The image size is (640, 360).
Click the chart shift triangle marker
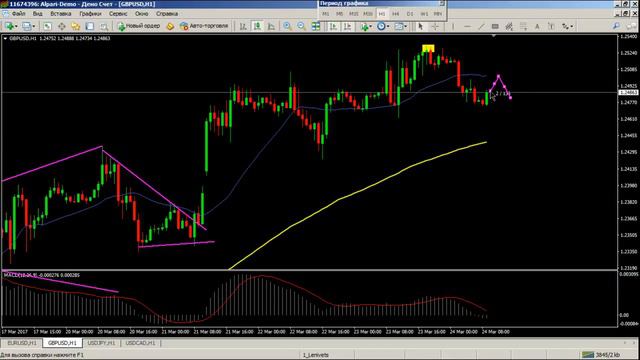(x=494, y=36)
